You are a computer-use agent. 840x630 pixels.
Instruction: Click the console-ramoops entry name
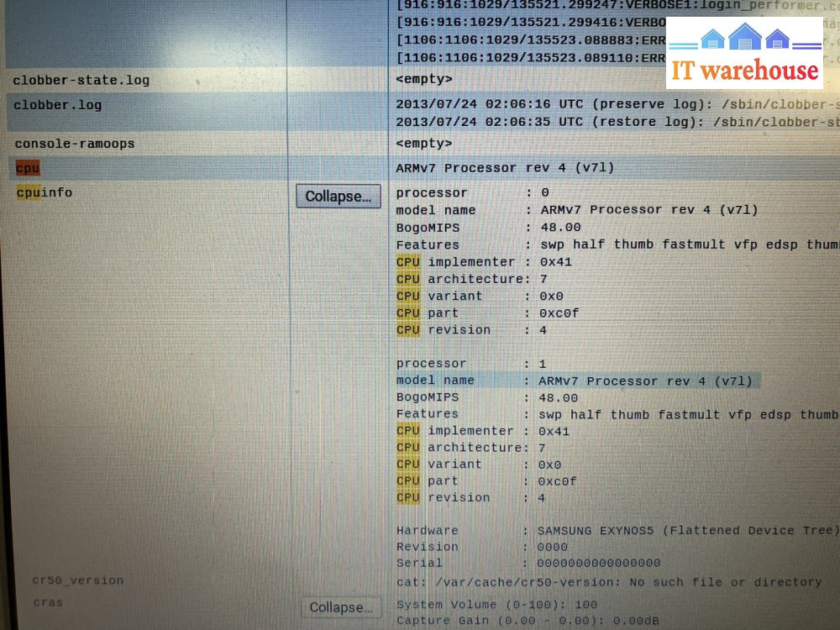[75, 144]
